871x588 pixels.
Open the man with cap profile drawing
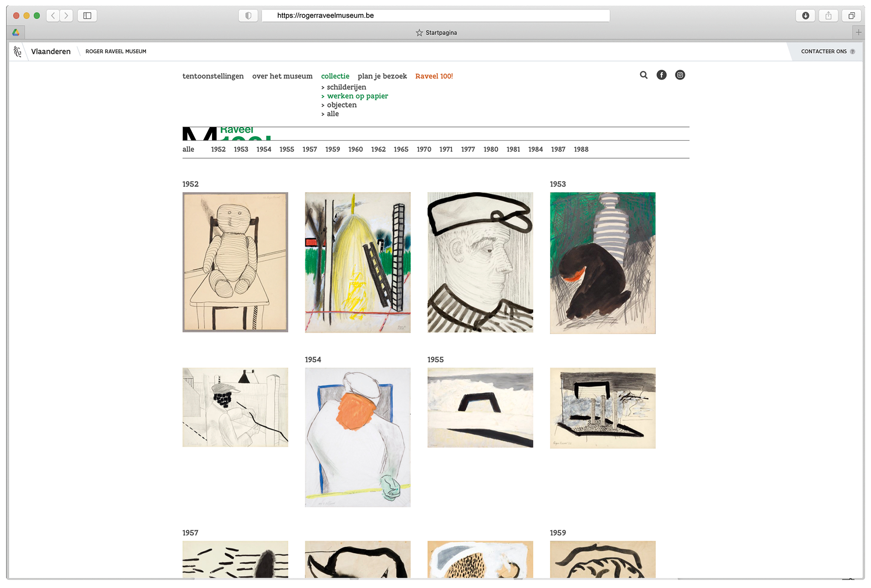[x=480, y=262]
